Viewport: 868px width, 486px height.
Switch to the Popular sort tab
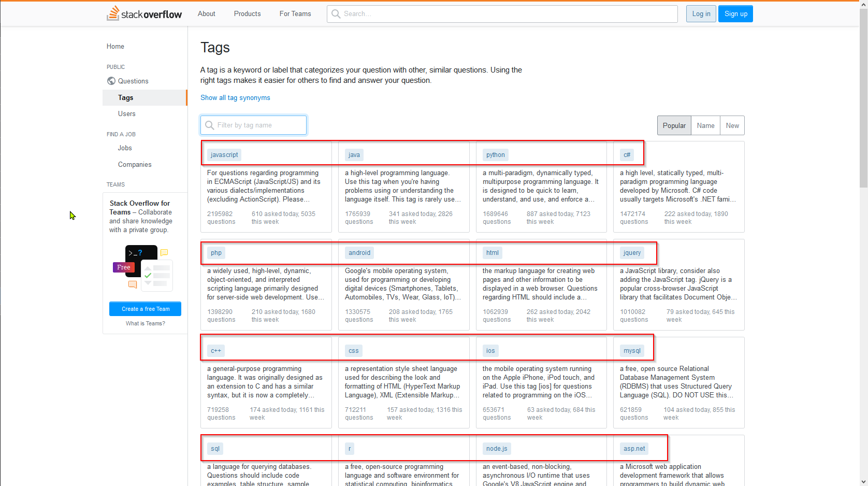click(x=674, y=125)
